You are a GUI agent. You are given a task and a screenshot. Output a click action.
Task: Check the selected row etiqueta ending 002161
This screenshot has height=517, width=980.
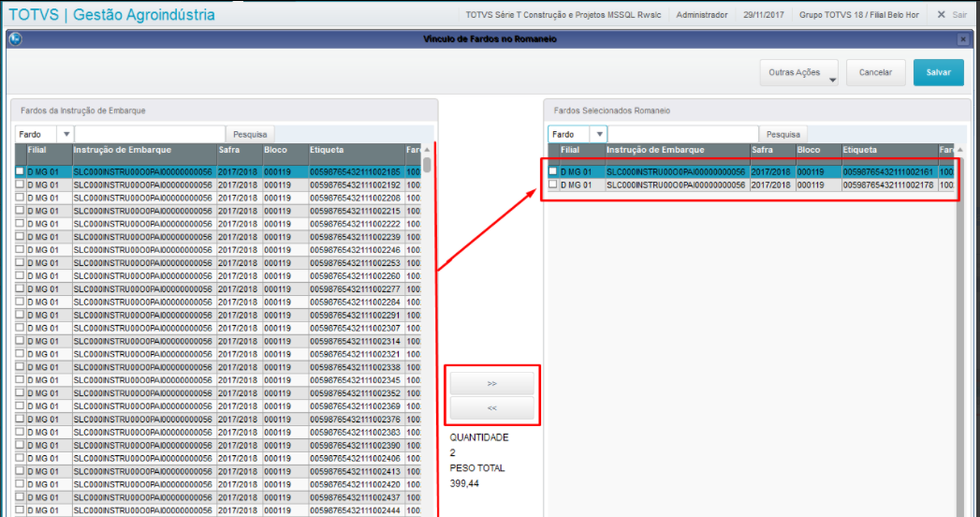[553, 170]
